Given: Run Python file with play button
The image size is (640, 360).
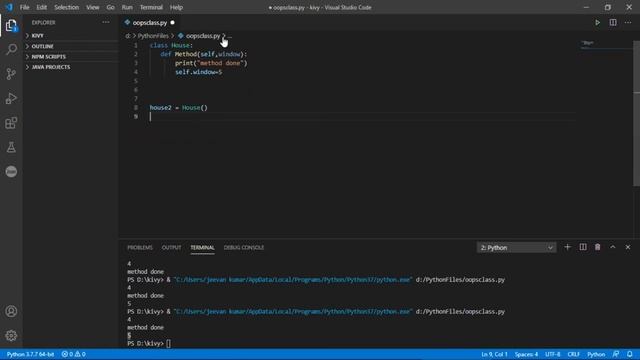Looking at the screenshot, I should (597, 22).
